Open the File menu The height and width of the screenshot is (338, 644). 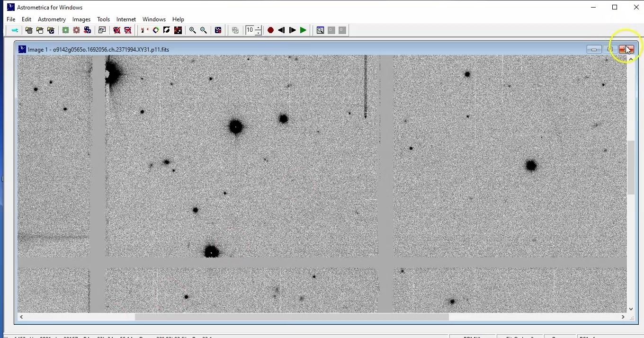click(x=11, y=19)
